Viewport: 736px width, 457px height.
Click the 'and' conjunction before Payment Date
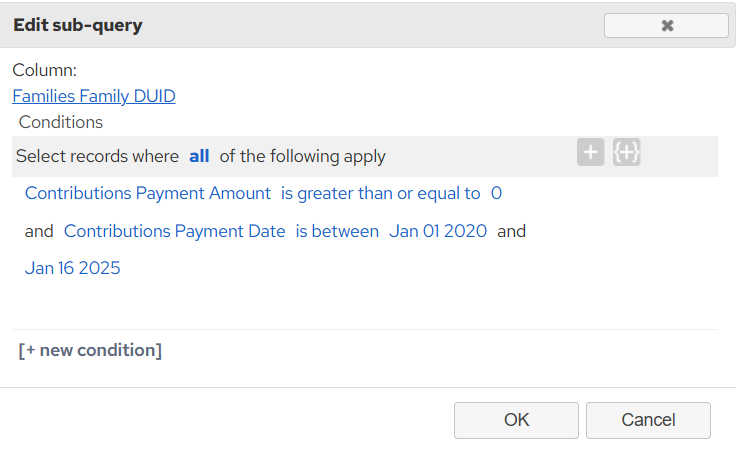click(x=39, y=231)
